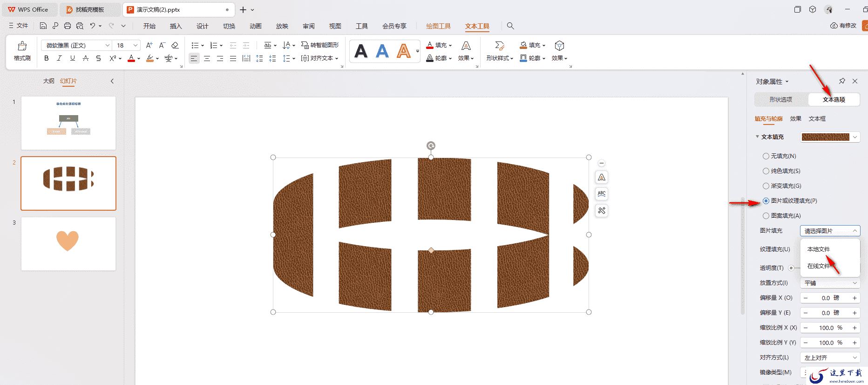Open the Insert (插入) ribbon tab
Viewport: 868px width, 385px height.
[x=176, y=26]
